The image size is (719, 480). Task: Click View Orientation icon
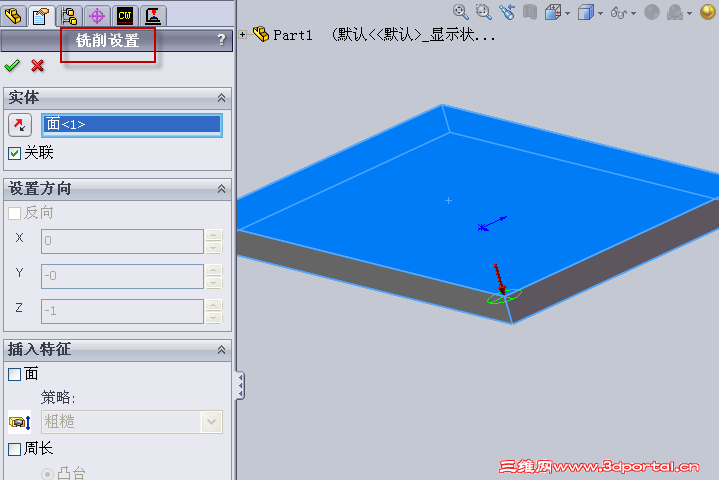pyautogui.click(x=553, y=12)
